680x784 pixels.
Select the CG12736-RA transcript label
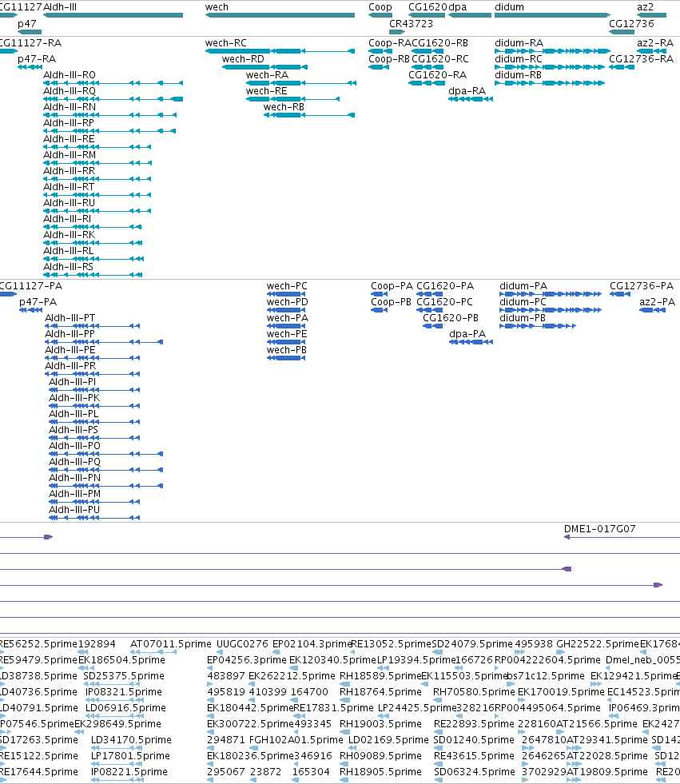(x=642, y=59)
